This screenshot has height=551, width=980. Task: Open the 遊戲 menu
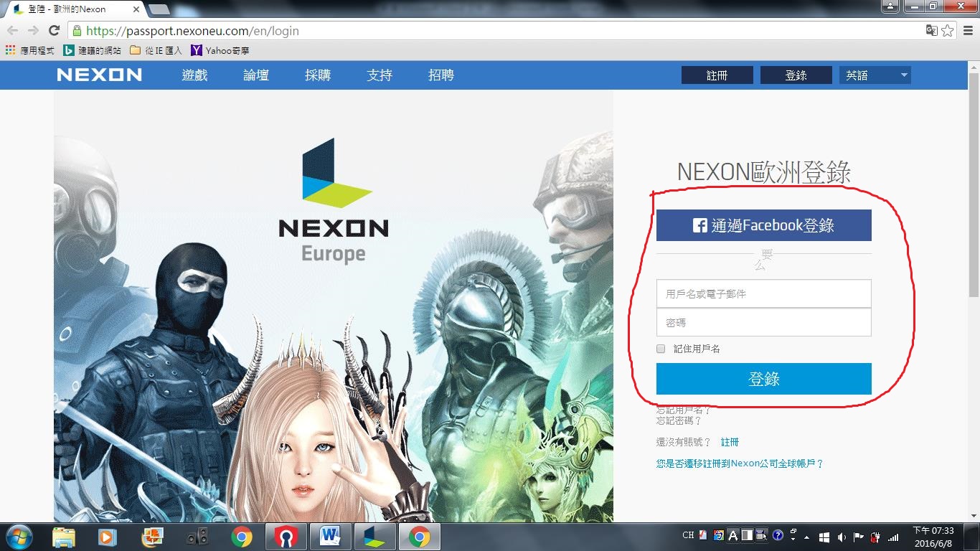point(194,75)
